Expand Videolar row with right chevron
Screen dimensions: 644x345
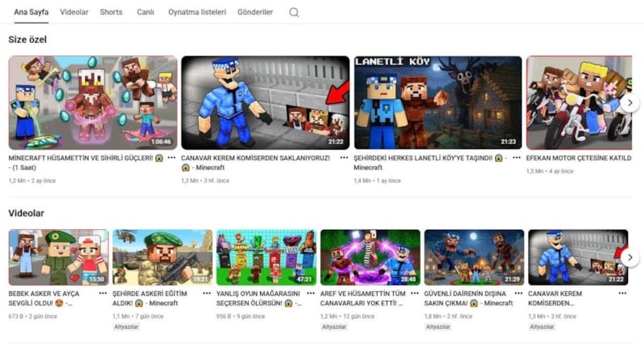(x=630, y=257)
